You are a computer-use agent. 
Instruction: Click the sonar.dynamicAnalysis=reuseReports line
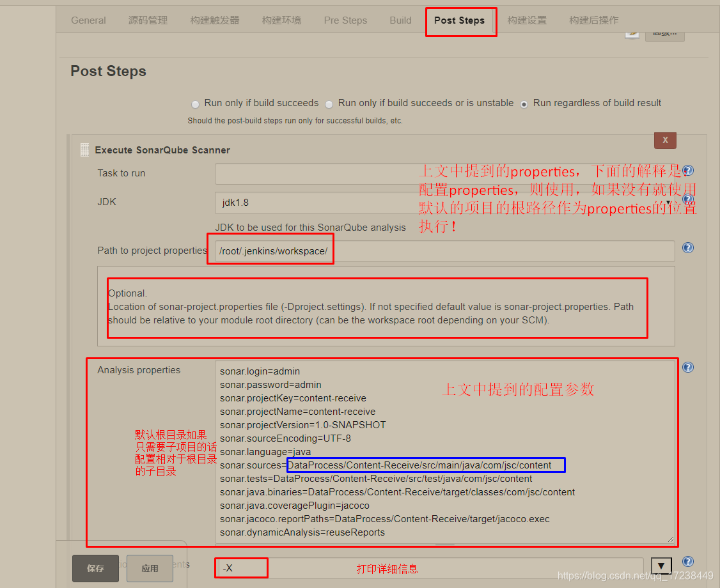click(x=302, y=532)
